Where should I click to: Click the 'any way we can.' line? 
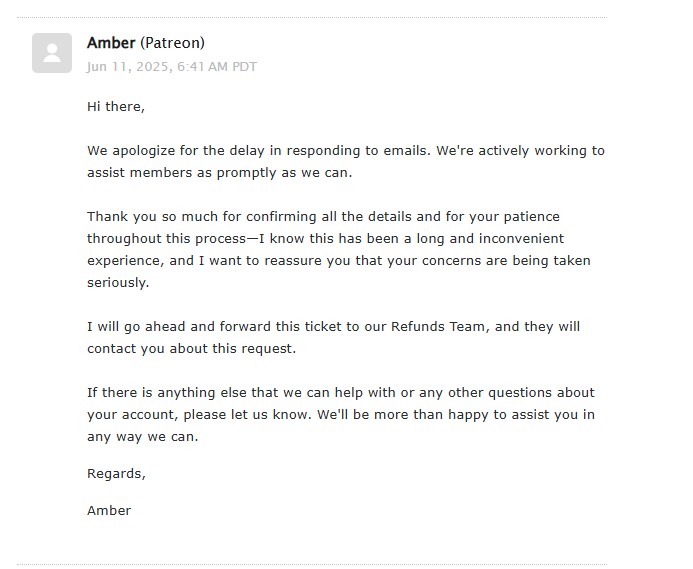point(143,437)
